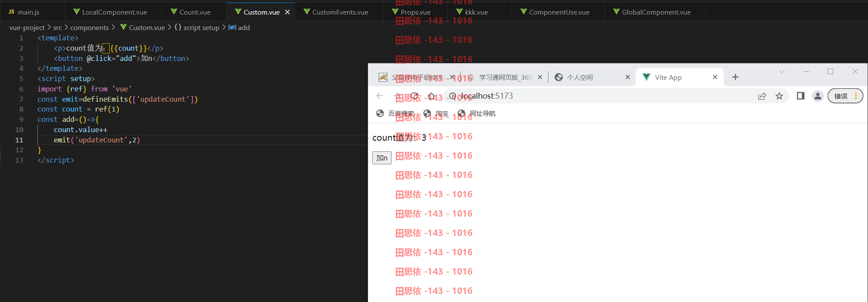View site information for localhost
This screenshot has width=868, height=302.
[x=452, y=96]
